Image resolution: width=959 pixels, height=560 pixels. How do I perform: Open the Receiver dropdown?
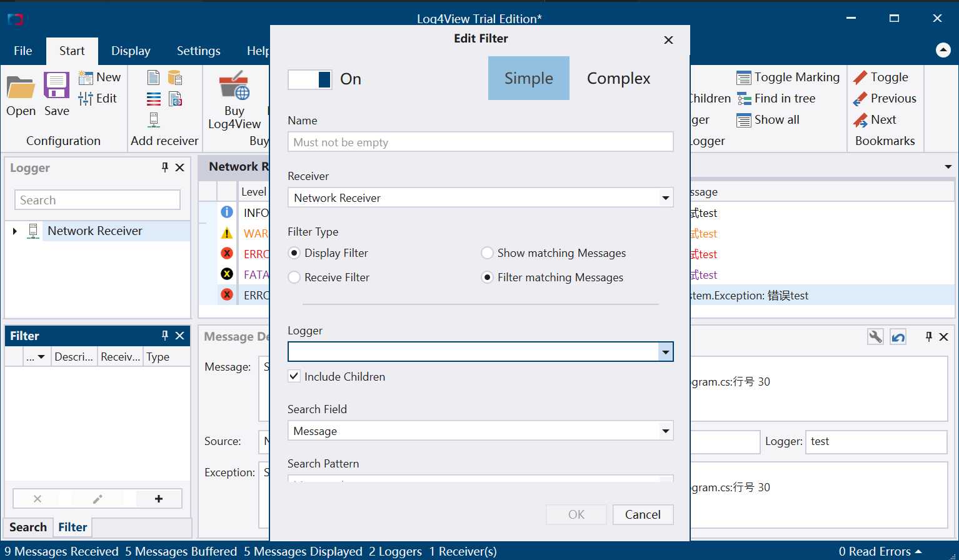coord(665,198)
